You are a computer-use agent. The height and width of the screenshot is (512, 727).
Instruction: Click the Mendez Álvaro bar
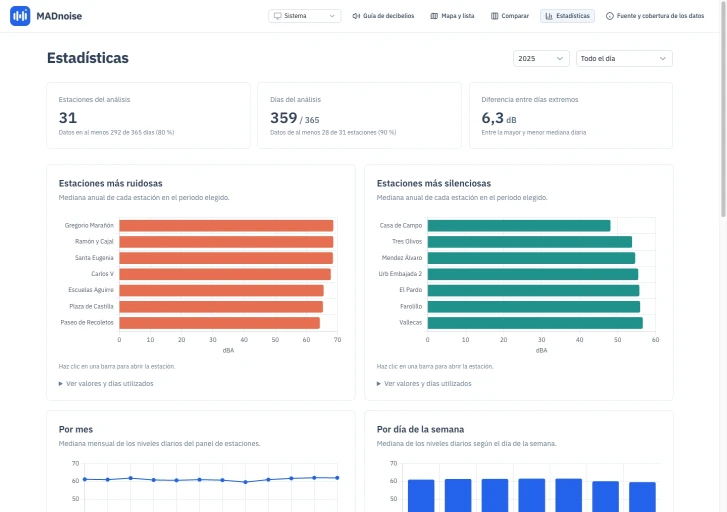[x=531, y=258]
